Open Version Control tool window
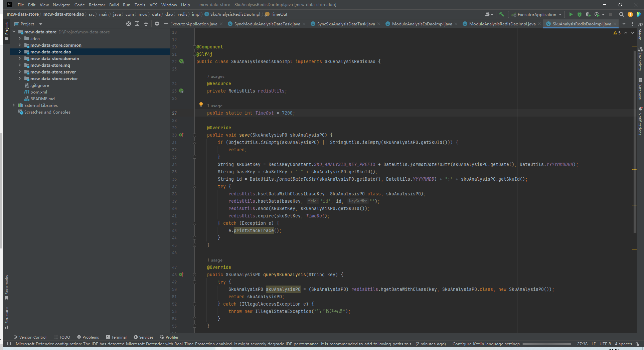This screenshot has height=350, width=644. 30,337
